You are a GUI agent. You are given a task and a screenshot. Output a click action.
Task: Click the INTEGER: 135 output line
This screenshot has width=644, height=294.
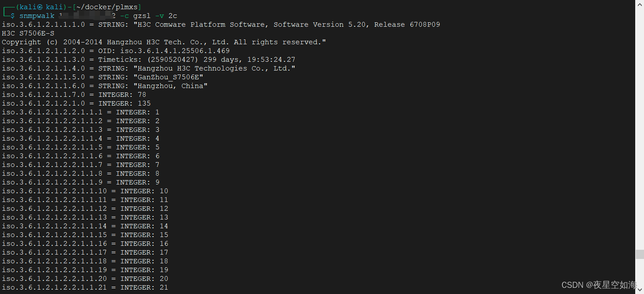(124, 103)
